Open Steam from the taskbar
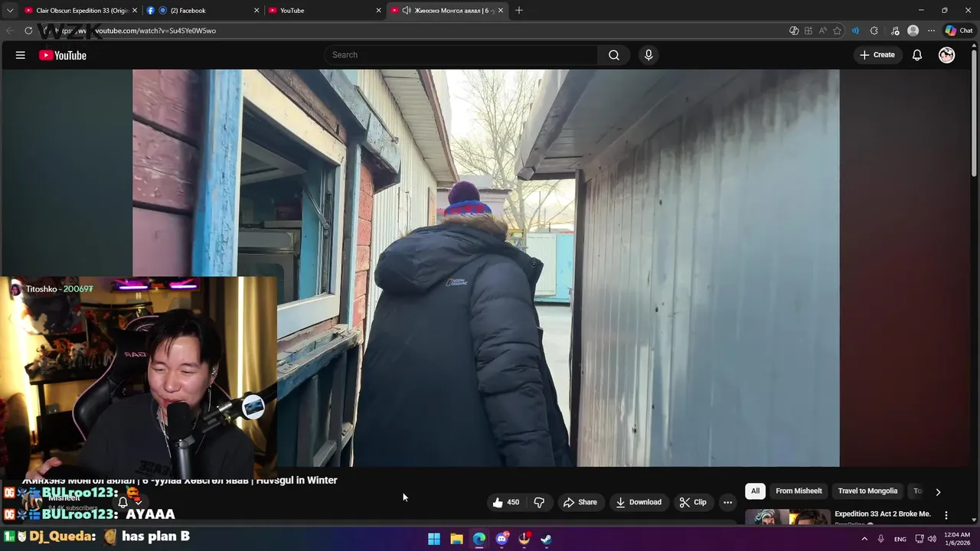The height and width of the screenshot is (551, 980). click(x=546, y=539)
